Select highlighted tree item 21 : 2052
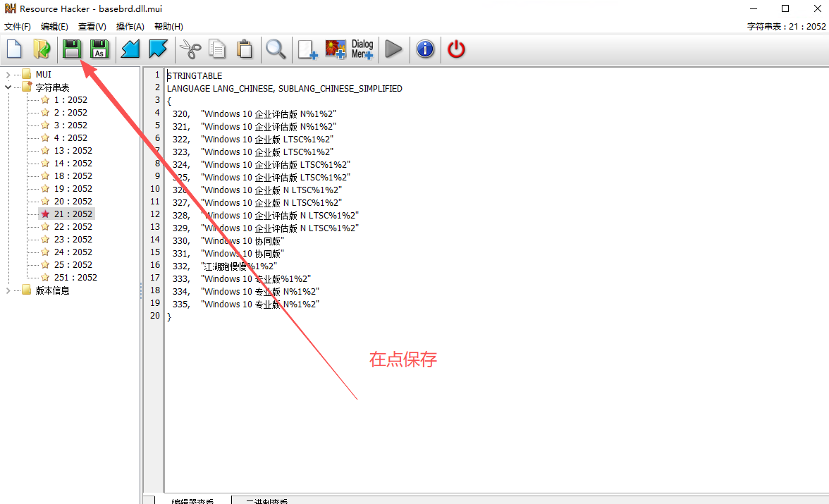Viewport: 829px width, 504px height. (x=73, y=214)
